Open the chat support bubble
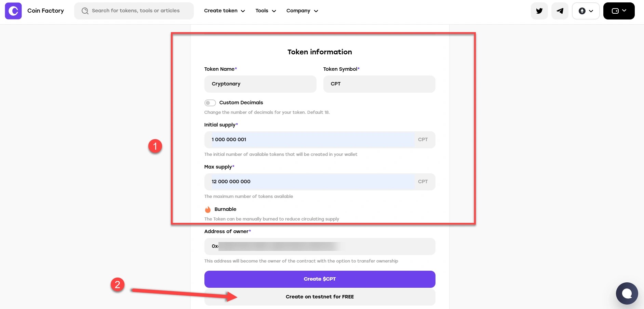 627,293
